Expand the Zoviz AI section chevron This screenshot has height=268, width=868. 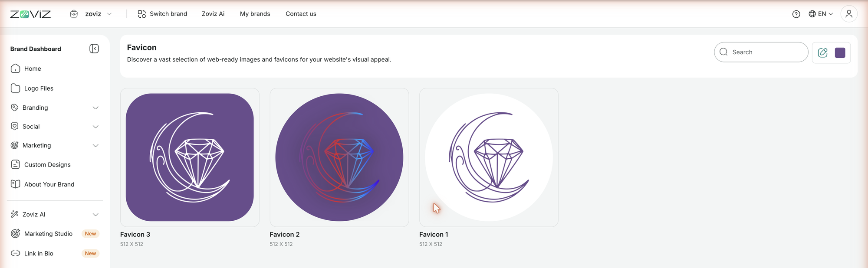point(95,214)
